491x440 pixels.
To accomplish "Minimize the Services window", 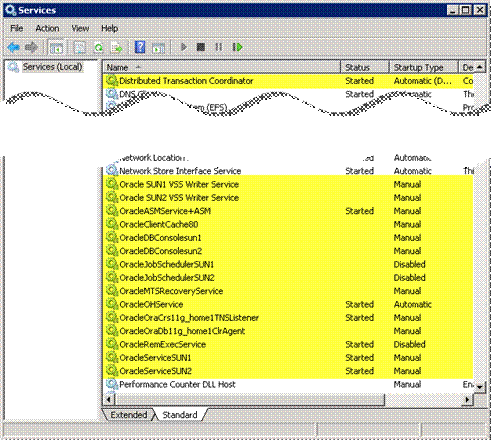I will click(452, 10).
